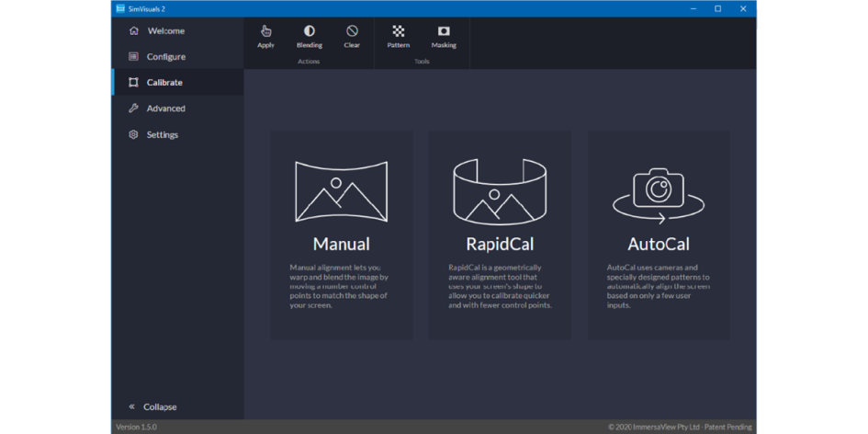Screen dimensions: 868x434
Task: Choose the Manual calibration heading
Action: [341, 244]
